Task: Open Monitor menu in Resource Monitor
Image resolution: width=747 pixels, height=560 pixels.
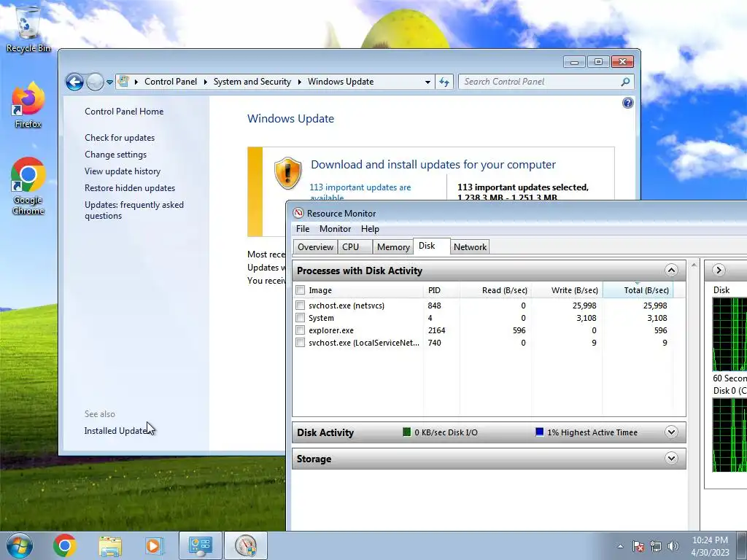Action: 335,228
